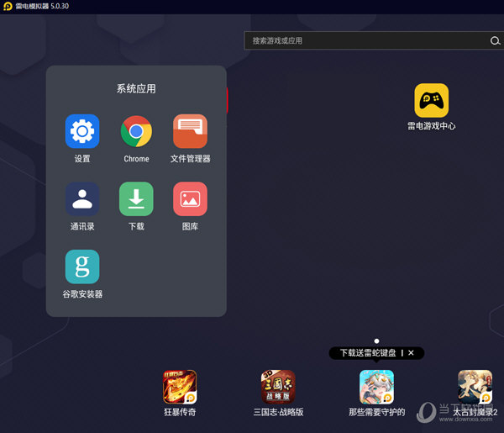Open the 图库 gallery app
Screen dimensions: 504x433
click(190, 198)
